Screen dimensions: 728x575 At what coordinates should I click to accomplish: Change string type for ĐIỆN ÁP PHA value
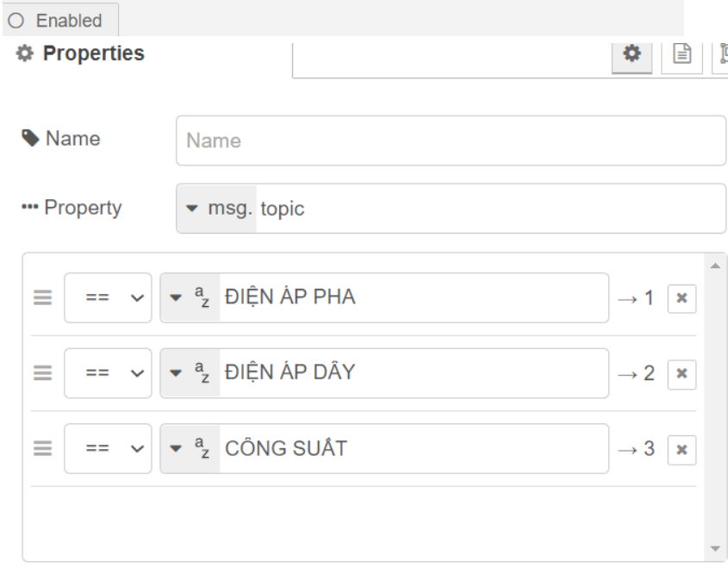click(190, 298)
